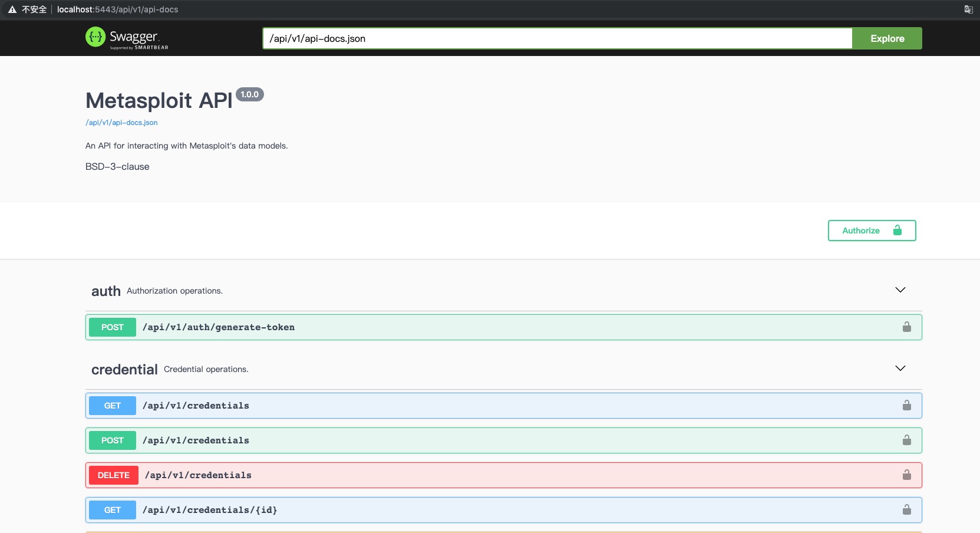980x533 pixels.
Task: Click the lock icon on DELETE /api/v1/credentials row
Action: [907, 475]
